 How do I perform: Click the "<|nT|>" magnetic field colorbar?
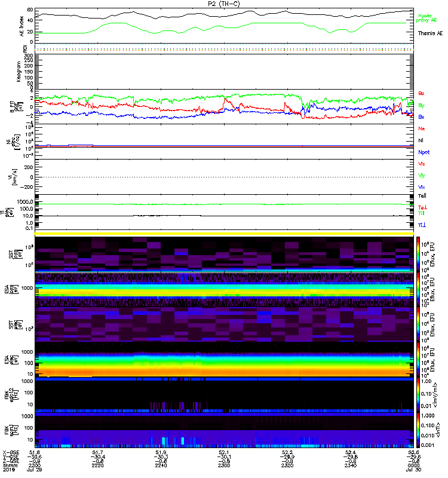coord(418,430)
